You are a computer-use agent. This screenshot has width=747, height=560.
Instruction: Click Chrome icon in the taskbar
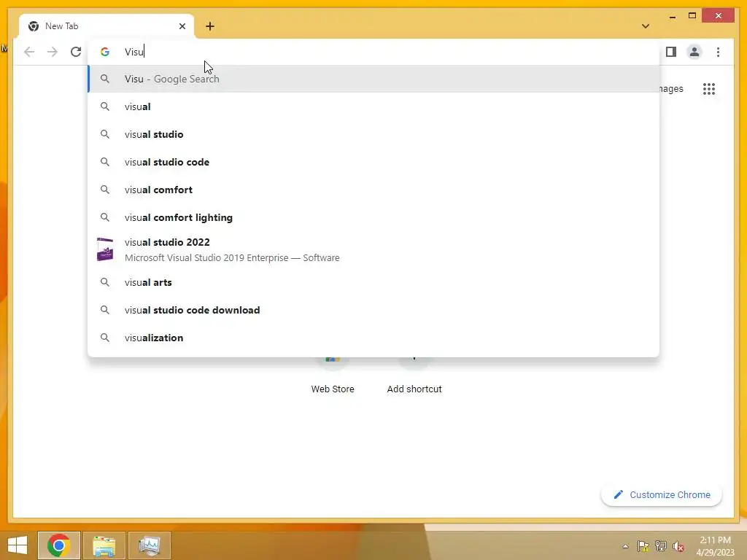point(58,545)
